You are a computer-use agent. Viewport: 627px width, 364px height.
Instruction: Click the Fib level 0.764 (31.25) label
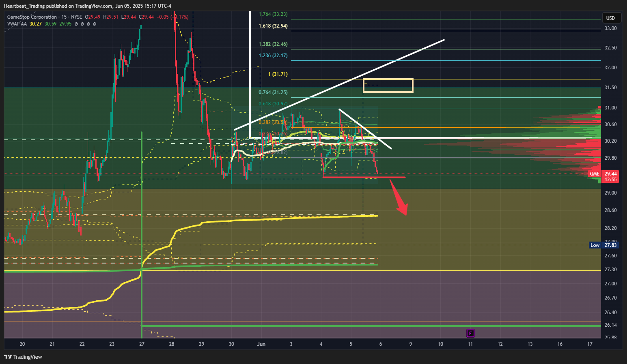(273, 92)
